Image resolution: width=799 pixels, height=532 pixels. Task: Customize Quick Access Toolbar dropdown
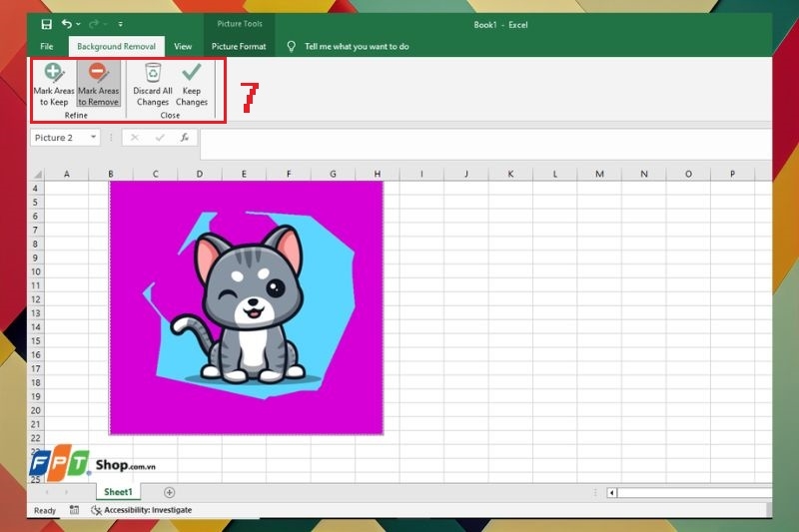120,24
